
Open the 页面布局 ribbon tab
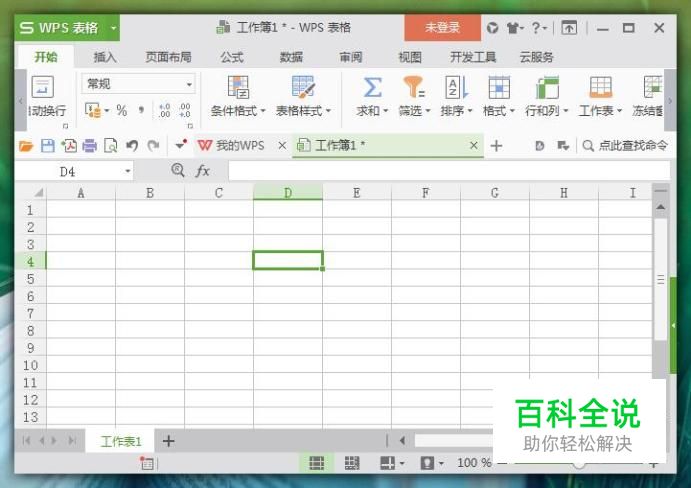coord(168,57)
